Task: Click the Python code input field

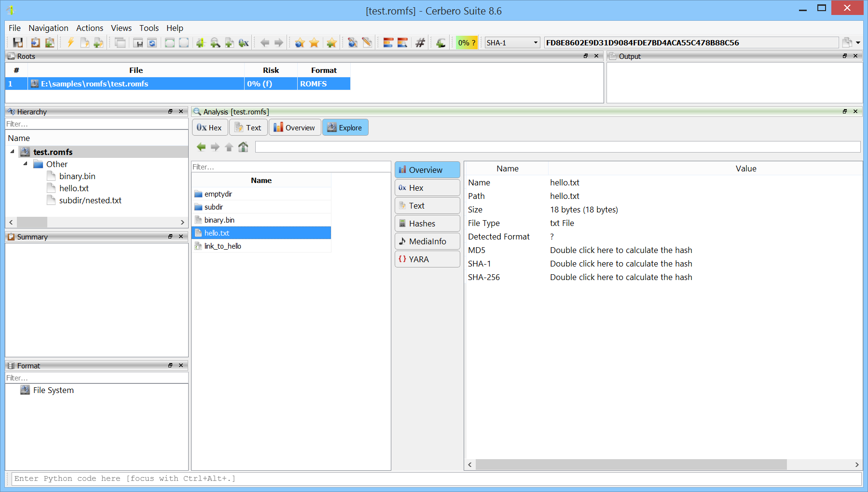Action: pos(434,478)
